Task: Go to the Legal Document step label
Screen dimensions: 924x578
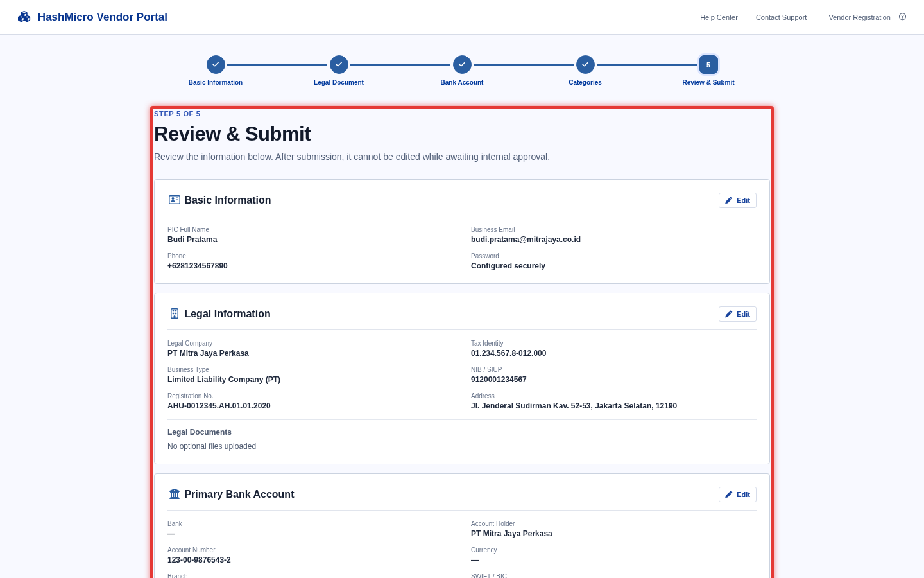Action: [339, 82]
